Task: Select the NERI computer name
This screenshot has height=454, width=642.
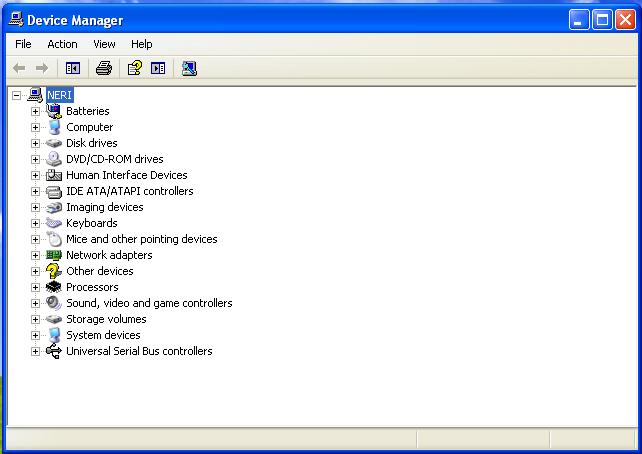Action: point(60,95)
